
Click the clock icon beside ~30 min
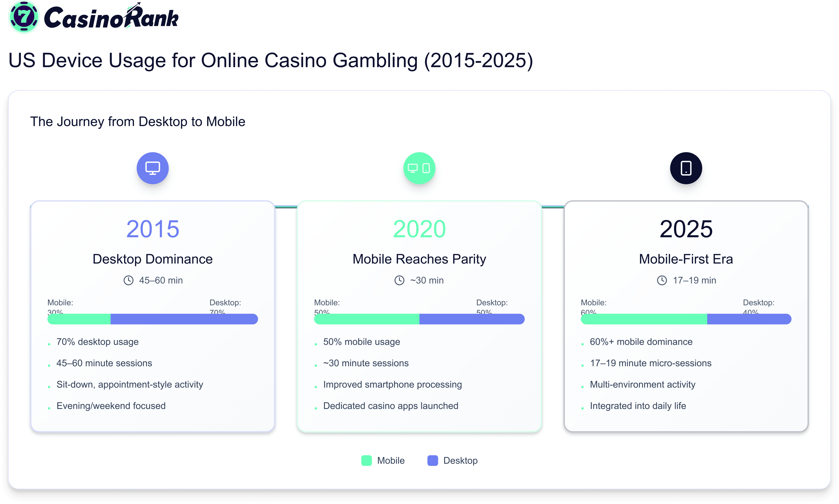399,280
